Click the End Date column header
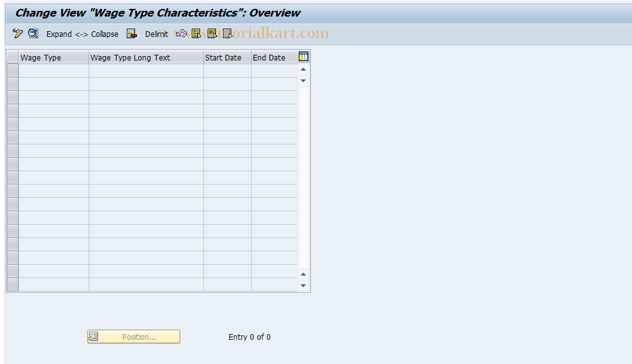 275,57
